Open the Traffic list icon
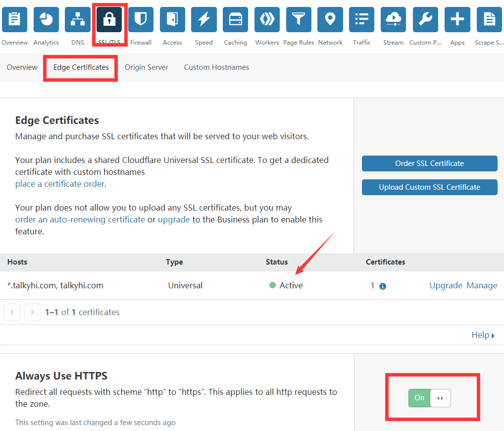The image size is (504, 431). [361, 19]
